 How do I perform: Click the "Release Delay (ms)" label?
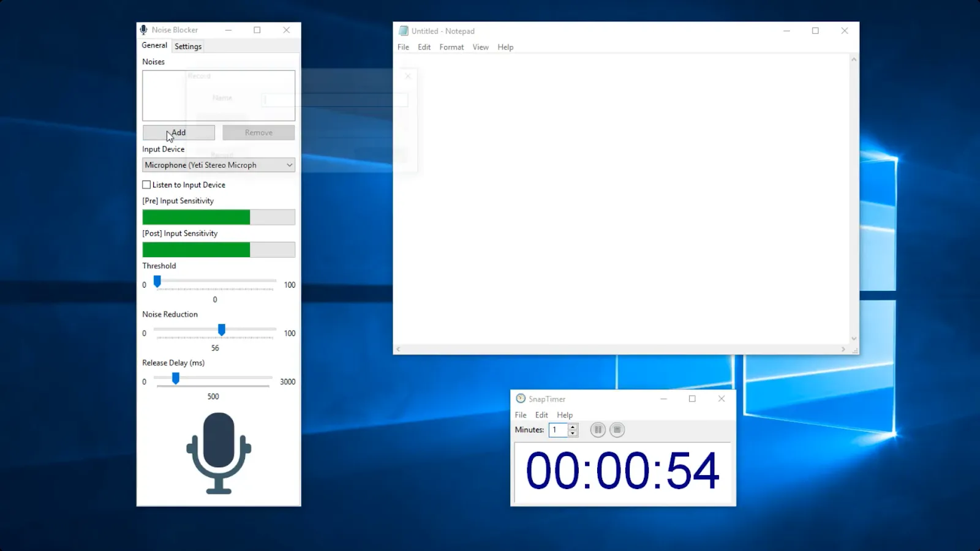173,362
